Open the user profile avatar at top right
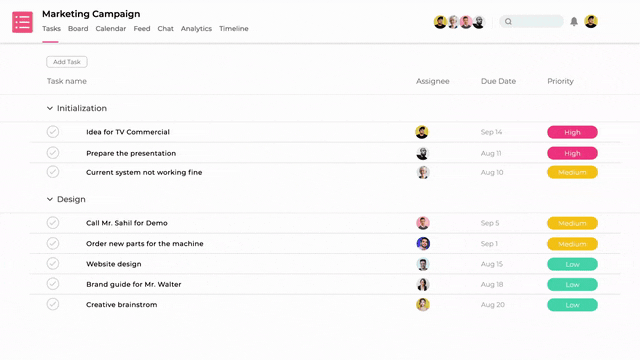This screenshot has height=360, width=640. click(591, 22)
